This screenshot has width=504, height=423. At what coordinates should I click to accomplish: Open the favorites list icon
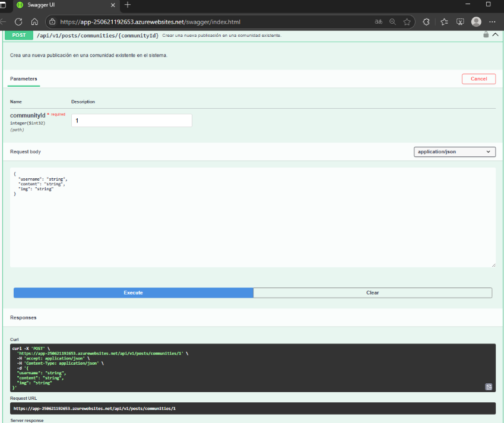click(444, 22)
